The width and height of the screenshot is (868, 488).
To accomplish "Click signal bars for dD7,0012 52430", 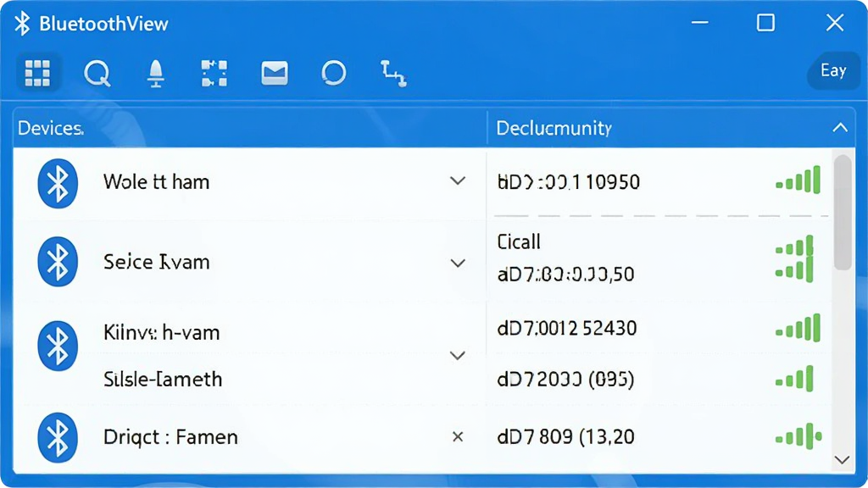I will (x=798, y=328).
